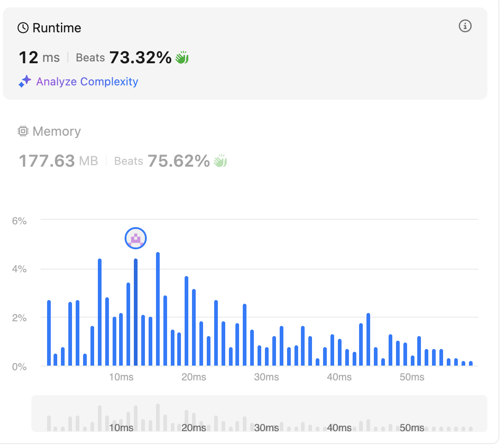The width and height of the screenshot is (504, 445).
Task: Click the 177.63 MB memory value
Action: pyautogui.click(x=58, y=161)
